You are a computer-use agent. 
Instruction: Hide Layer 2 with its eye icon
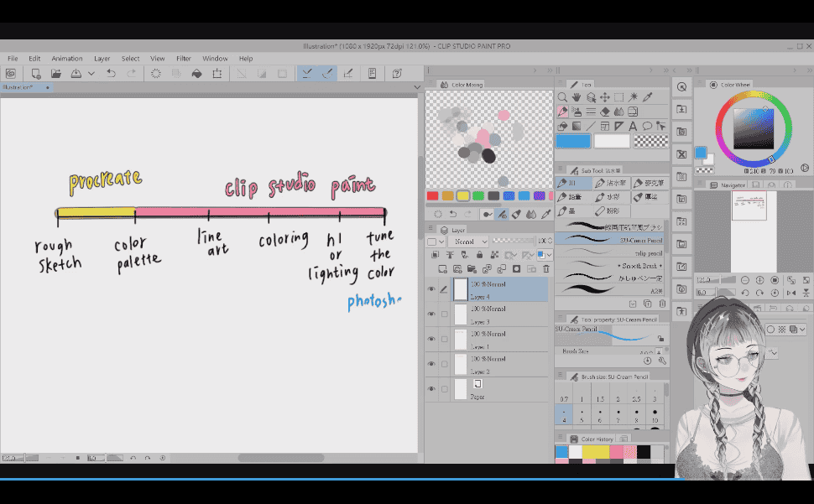(x=431, y=364)
